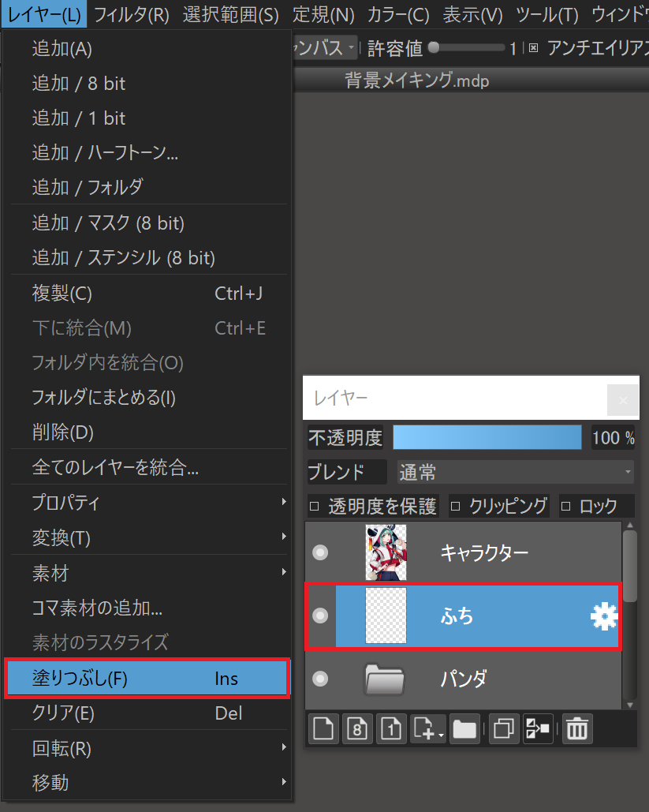
Task: Adjust the 不透明度 opacity slider
Action: click(x=487, y=437)
